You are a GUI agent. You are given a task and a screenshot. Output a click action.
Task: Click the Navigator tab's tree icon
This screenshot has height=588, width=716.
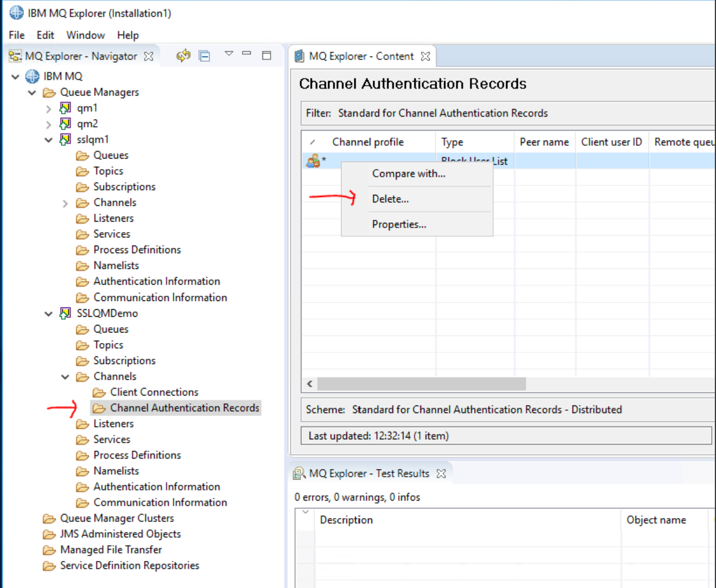coord(15,57)
